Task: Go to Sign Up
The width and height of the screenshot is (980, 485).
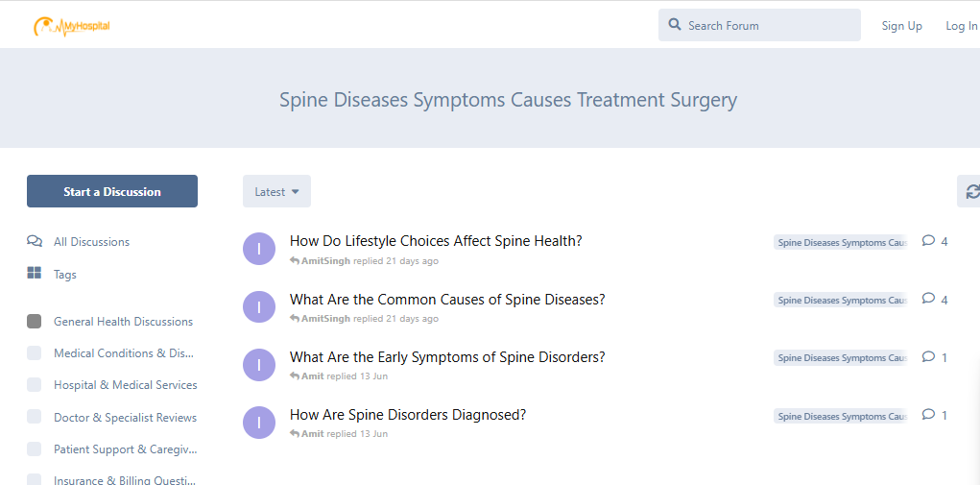Action: pos(901,26)
